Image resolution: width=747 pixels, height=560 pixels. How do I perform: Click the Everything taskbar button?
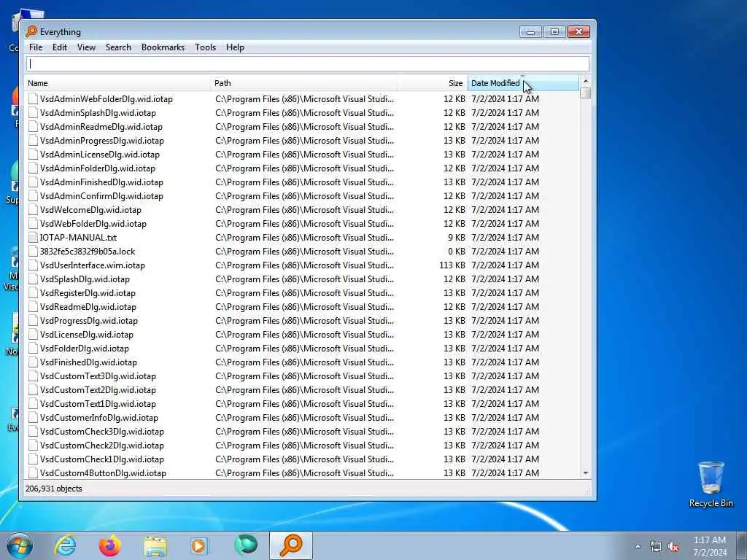pos(291,545)
